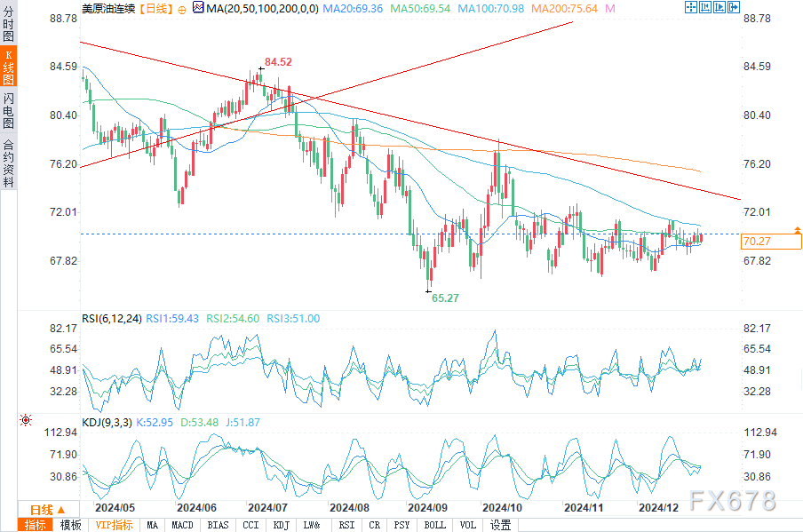803x532 pixels.
Task: Click the VIP指标 tab
Action: pos(114,525)
